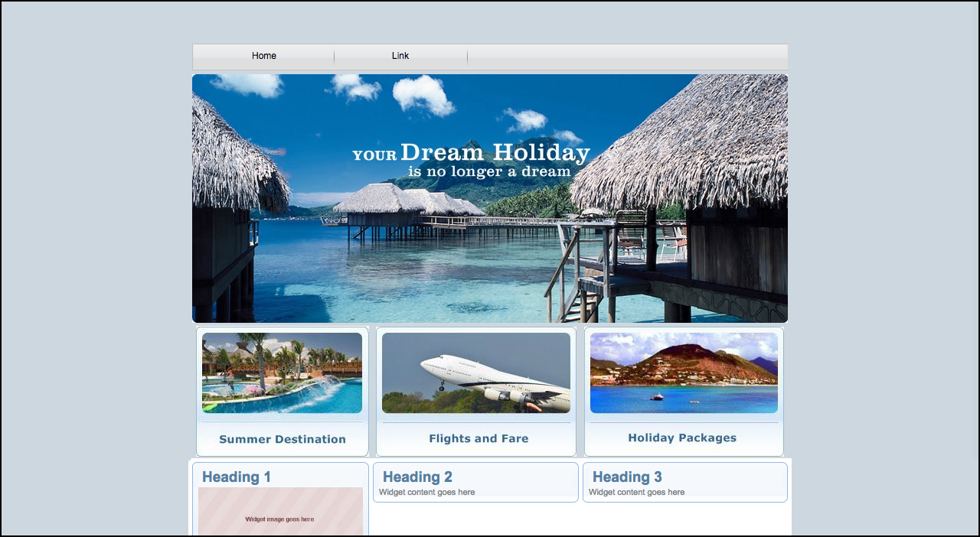Click the 'Your Dream Holiday' banner headline
This screenshot has height=537, width=980.
tap(471, 152)
